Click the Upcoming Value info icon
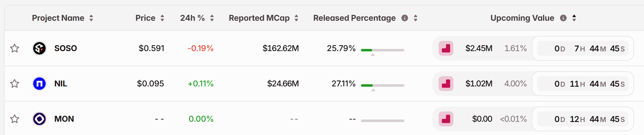Image resolution: width=644 pixels, height=135 pixels. point(563,18)
